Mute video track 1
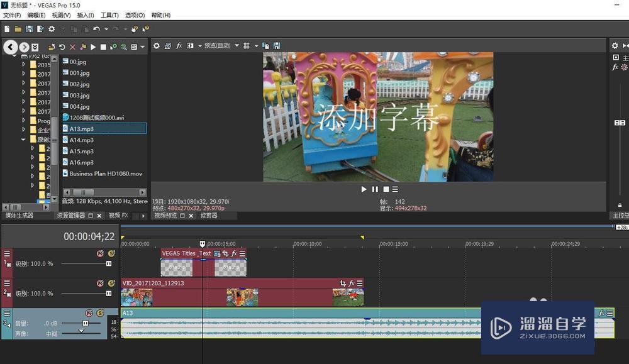 pyautogui.click(x=100, y=253)
